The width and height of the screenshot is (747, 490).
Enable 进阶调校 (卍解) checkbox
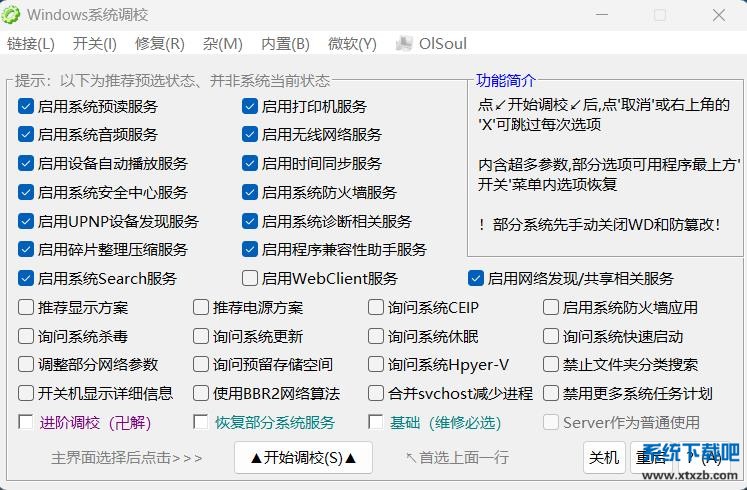click(x=26, y=422)
